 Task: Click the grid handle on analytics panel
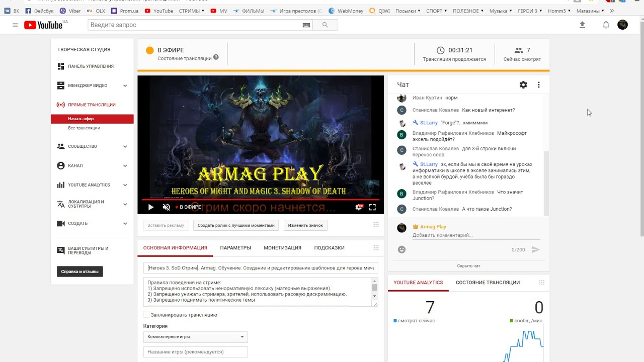(541, 283)
